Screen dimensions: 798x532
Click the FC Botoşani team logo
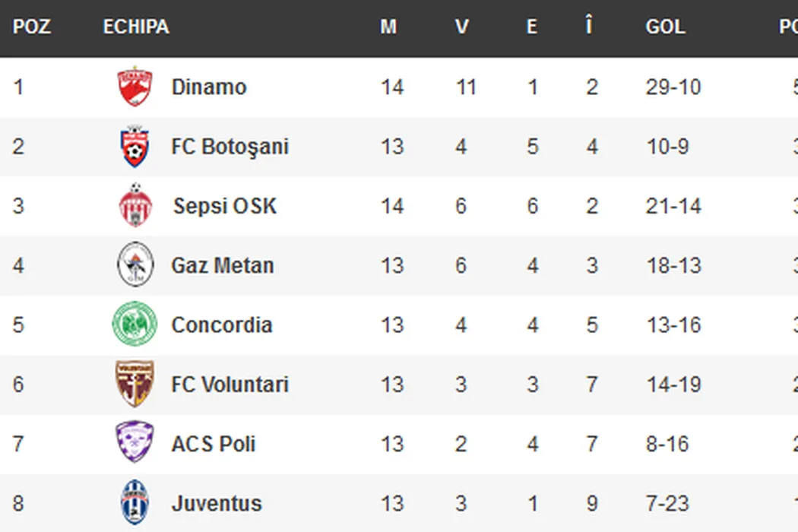coord(135,147)
